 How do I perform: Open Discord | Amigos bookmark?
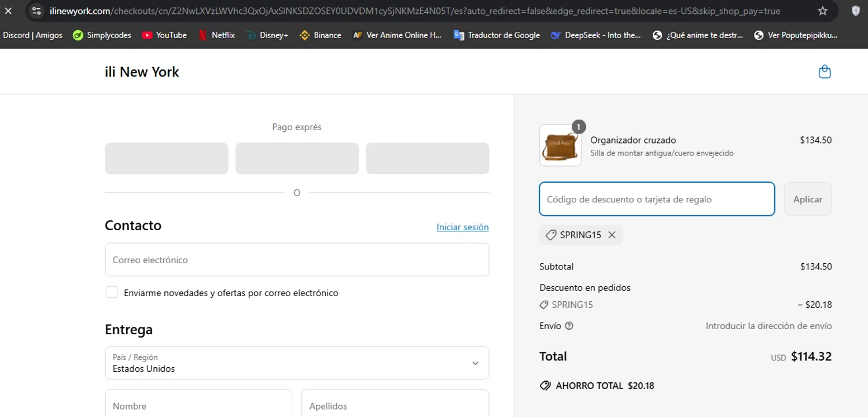[32, 35]
